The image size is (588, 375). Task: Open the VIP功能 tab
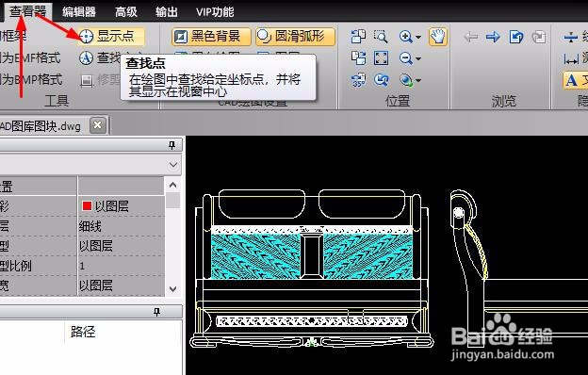pos(215,12)
